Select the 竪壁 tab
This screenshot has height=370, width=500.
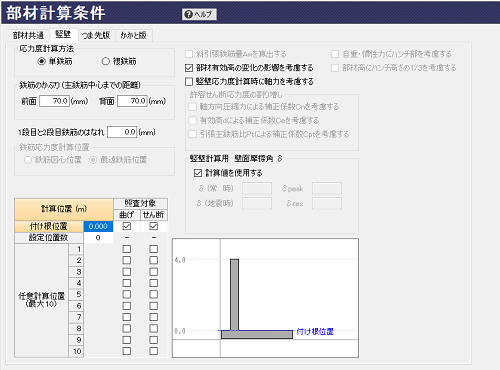(63, 35)
